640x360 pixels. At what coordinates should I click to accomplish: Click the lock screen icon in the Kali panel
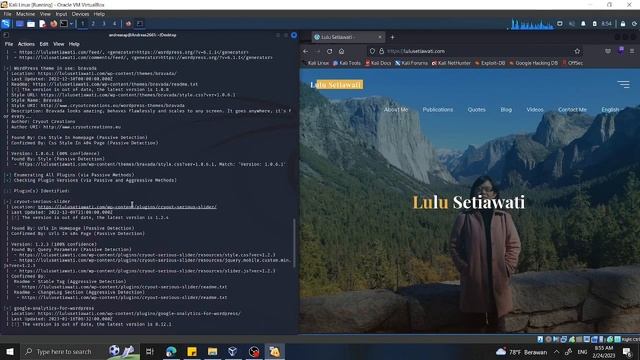(x=622, y=24)
